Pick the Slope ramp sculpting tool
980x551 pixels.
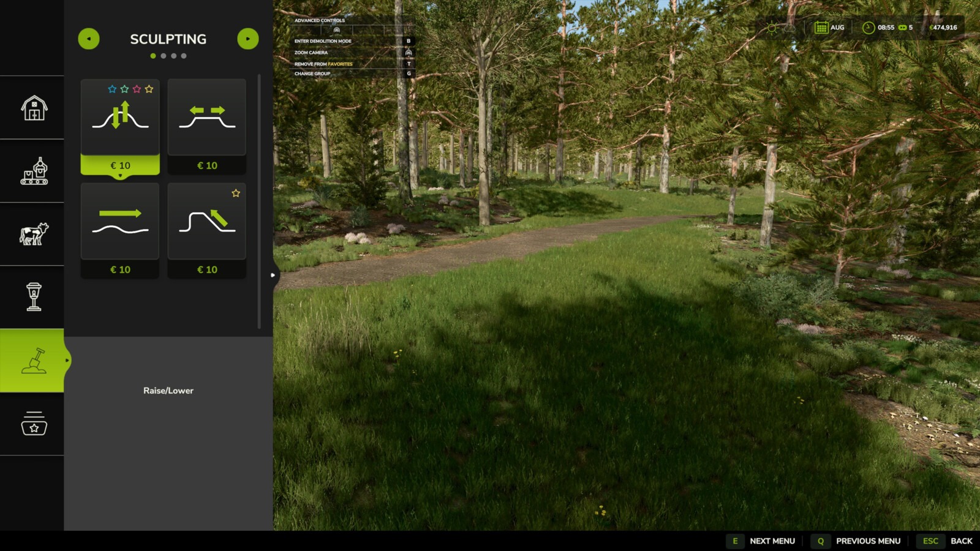(x=207, y=222)
